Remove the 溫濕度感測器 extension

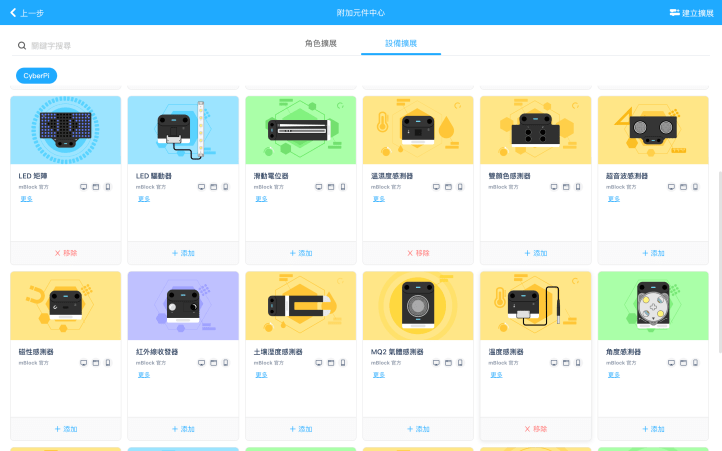pyautogui.click(x=418, y=253)
